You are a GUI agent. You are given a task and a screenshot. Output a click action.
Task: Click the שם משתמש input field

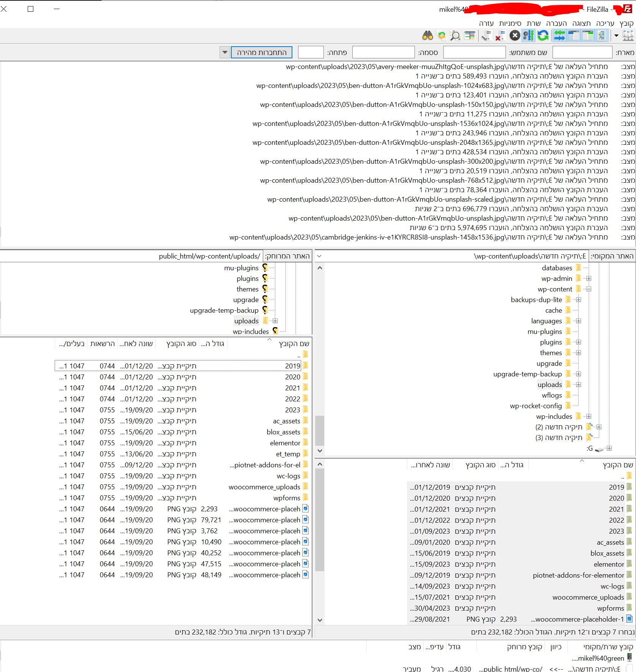[474, 52]
